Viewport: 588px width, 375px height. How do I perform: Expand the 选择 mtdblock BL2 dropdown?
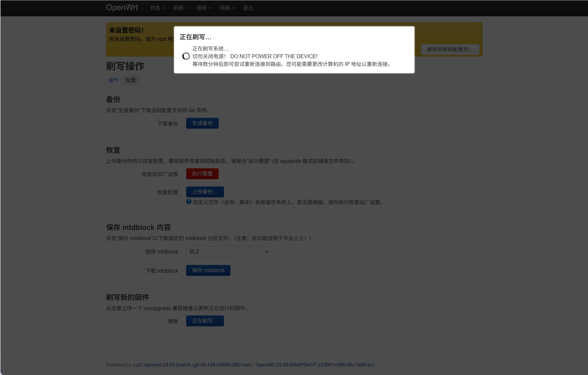click(x=228, y=252)
